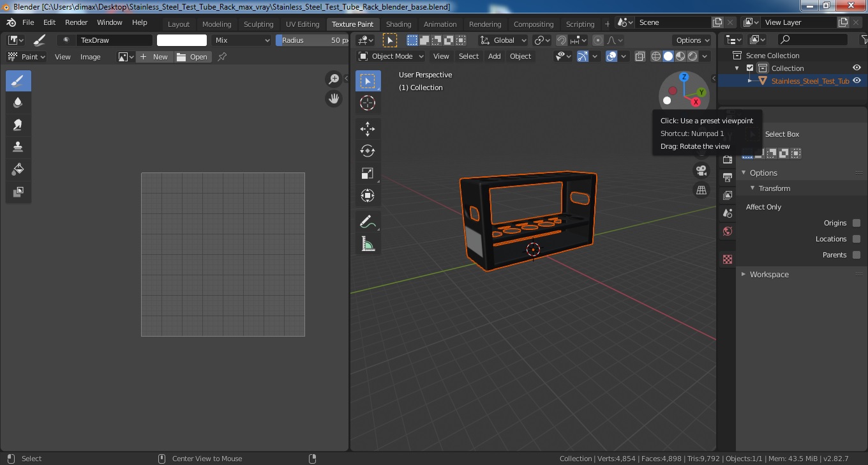The height and width of the screenshot is (465, 868).
Task: Click the add workspace plus button
Action: 607,24
